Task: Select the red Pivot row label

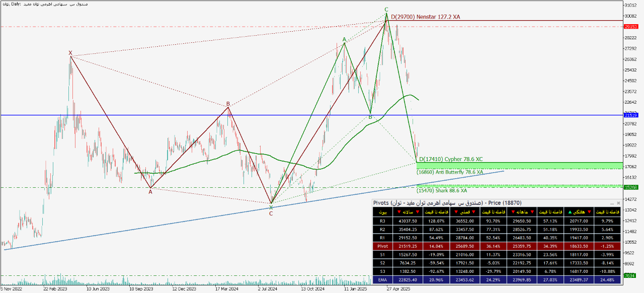Action: [x=383, y=247]
